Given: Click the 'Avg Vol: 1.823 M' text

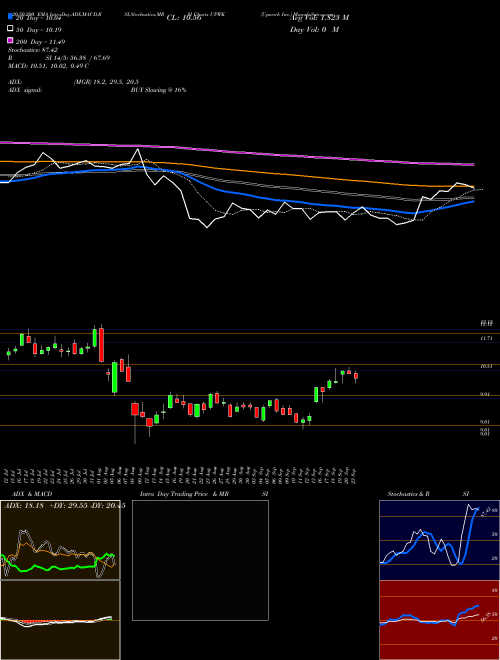Looking at the screenshot, I should (319, 18).
